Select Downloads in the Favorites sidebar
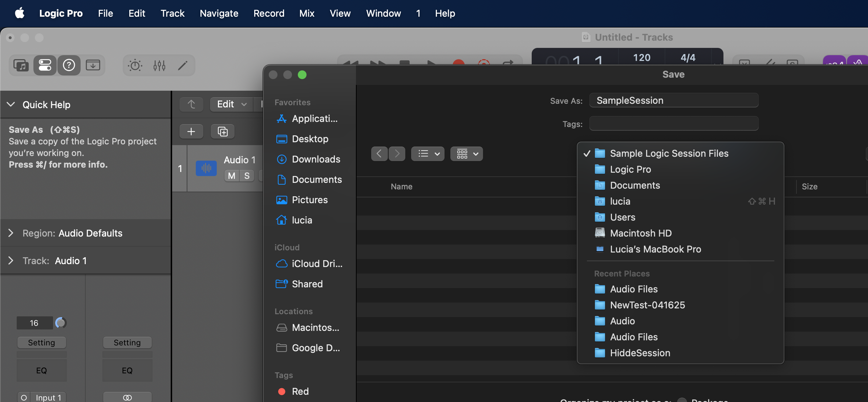 [316, 159]
